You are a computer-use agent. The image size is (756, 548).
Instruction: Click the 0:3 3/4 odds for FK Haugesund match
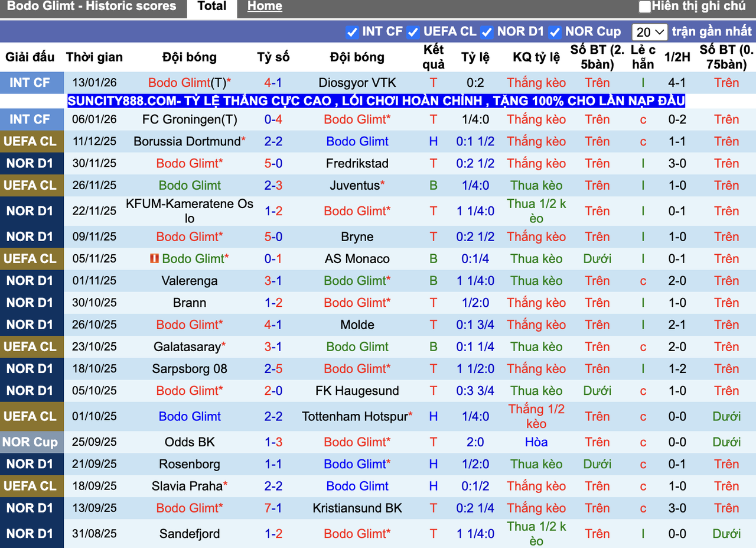pyautogui.click(x=475, y=391)
